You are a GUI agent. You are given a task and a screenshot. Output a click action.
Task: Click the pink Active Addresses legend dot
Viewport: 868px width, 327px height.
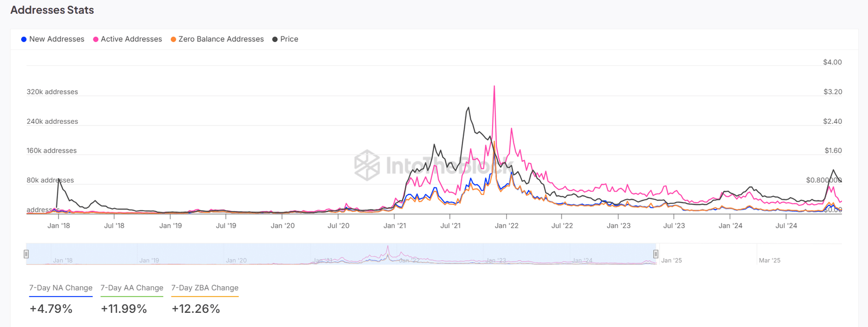point(96,40)
